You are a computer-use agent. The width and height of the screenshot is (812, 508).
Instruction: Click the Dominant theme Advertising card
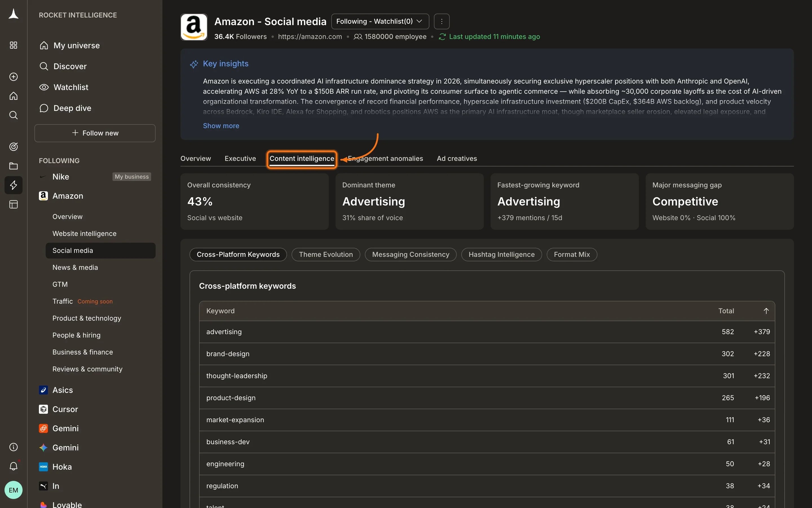point(409,202)
